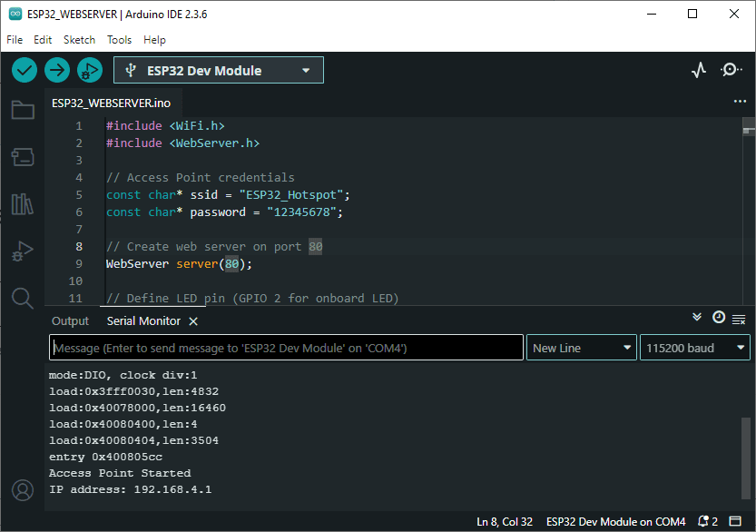Viewport: 756px width, 532px height.
Task: Open the Library Manager sidebar icon
Action: tap(23, 204)
